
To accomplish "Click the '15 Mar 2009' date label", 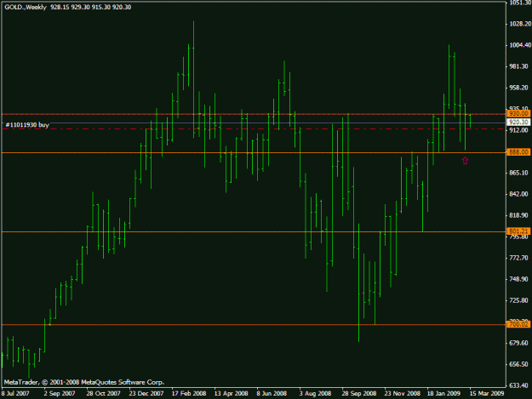I will [487, 394].
